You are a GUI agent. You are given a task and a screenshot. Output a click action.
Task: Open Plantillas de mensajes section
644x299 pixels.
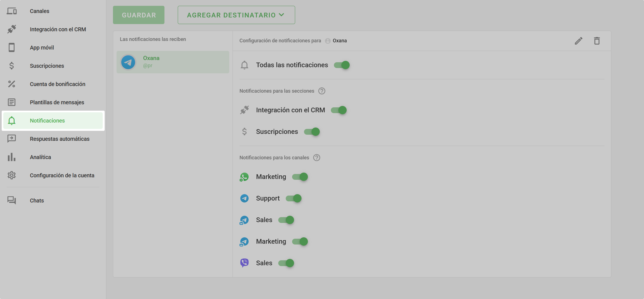pos(53,102)
